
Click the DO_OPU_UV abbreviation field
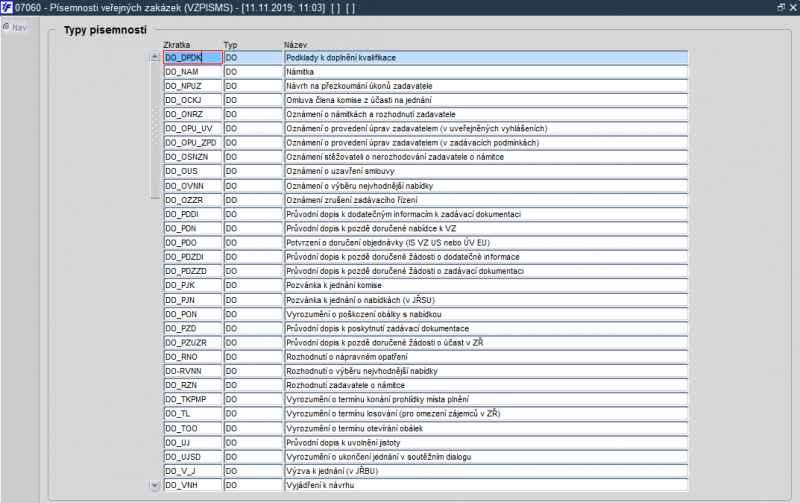click(193, 129)
